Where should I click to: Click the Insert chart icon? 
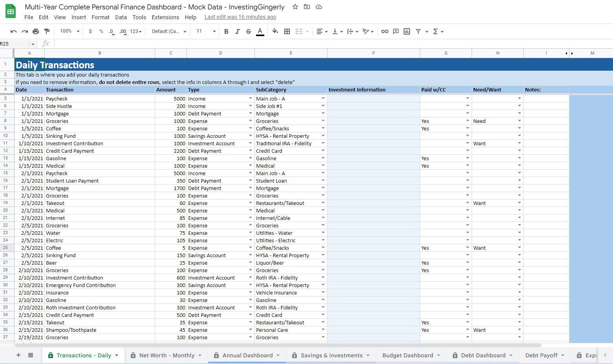click(406, 31)
